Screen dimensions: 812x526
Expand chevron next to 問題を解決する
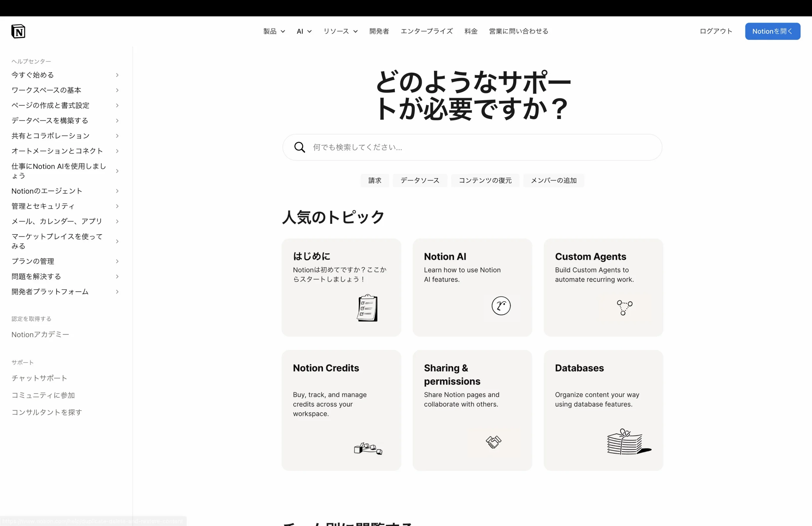click(117, 276)
